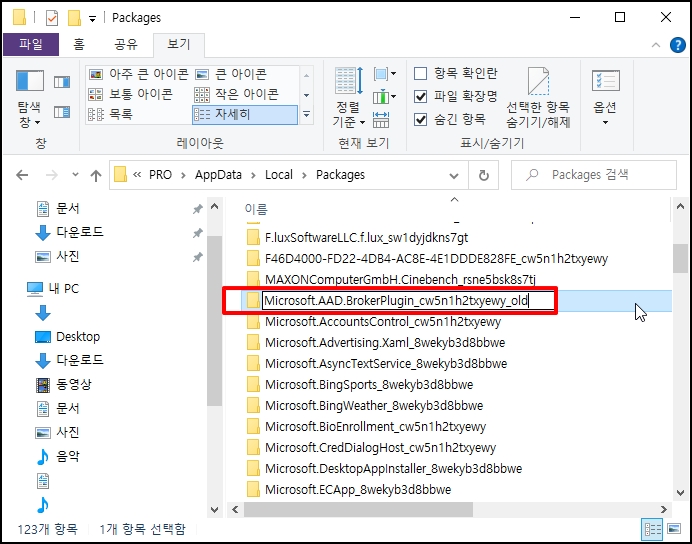Select 동영상 in the navigation pane
The image size is (692, 544).
(63, 384)
